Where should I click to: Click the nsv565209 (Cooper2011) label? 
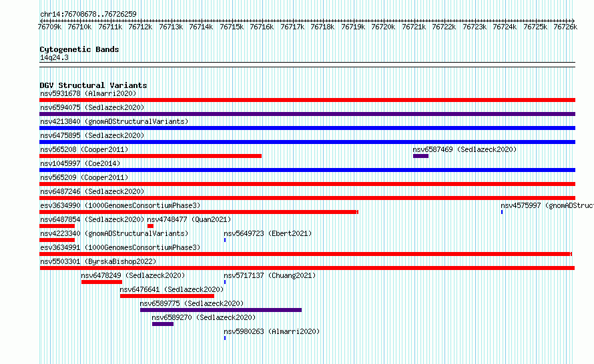coord(84,177)
